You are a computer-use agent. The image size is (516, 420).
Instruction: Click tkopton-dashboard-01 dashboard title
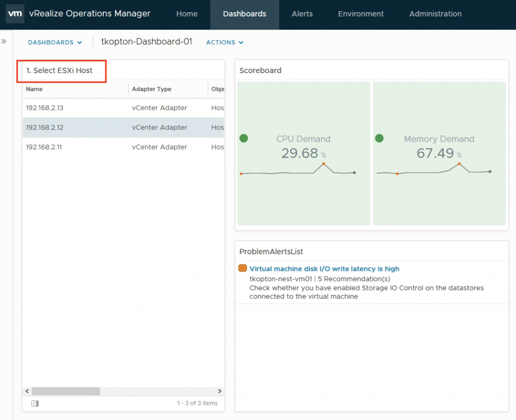click(x=147, y=42)
